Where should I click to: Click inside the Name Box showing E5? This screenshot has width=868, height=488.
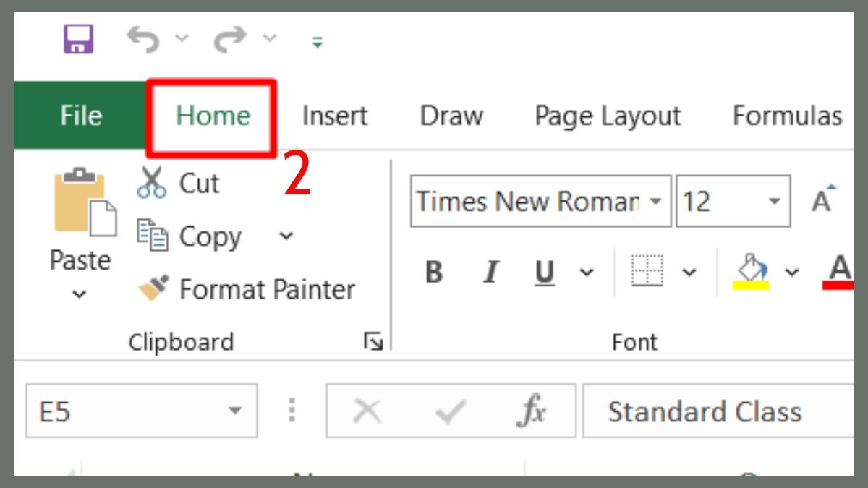tap(116, 410)
